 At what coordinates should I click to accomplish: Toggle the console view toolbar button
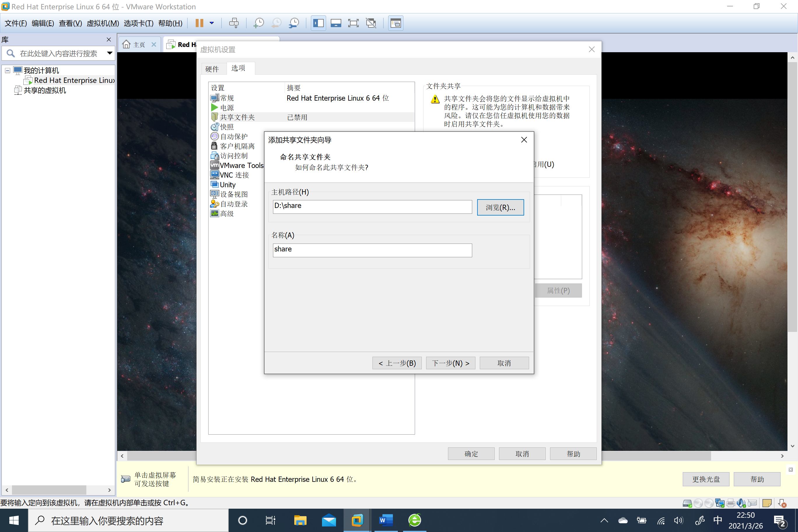[395, 23]
